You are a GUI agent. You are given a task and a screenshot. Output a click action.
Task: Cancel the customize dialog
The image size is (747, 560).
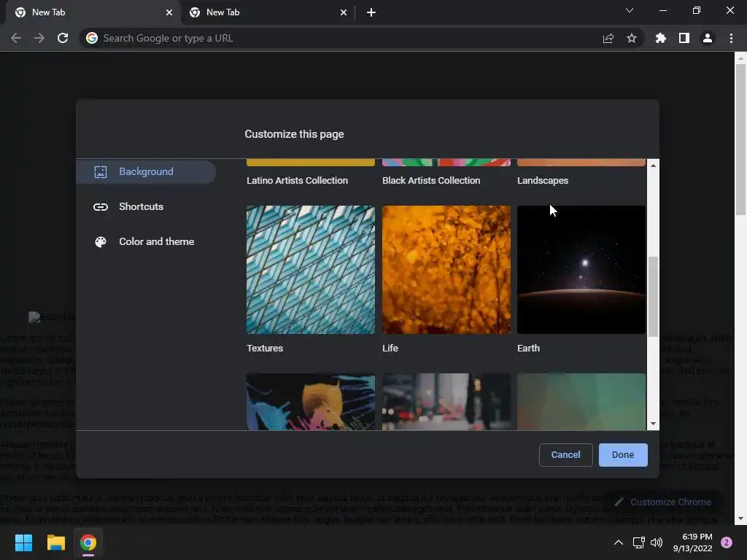tap(565, 455)
